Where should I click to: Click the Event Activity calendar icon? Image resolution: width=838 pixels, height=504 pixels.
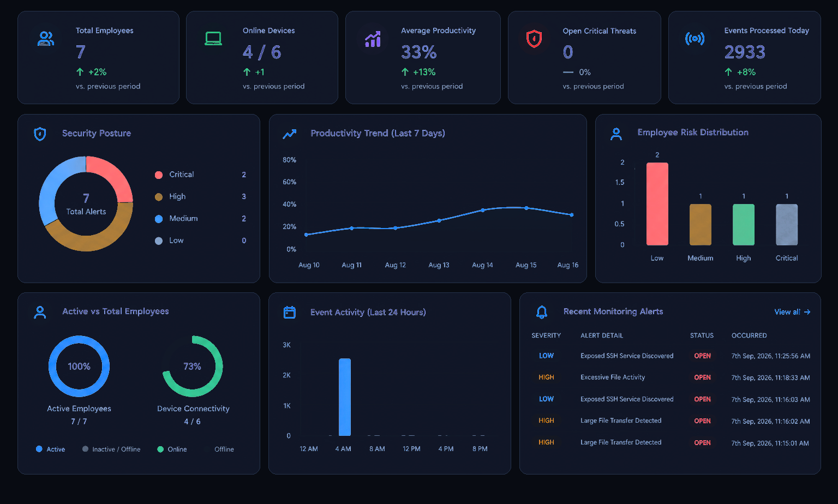point(290,312)
